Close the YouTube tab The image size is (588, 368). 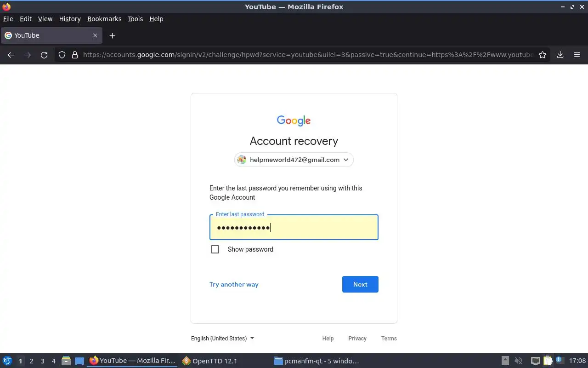pyautogui.click(x=95, y=35)
